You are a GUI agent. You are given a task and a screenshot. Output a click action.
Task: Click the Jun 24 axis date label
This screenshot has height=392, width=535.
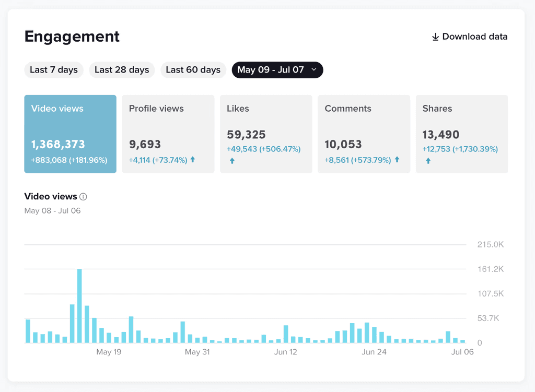pos(374,352)
